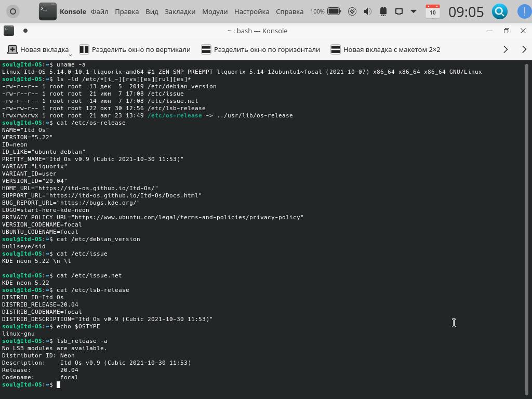
Task: Open the Правка menu
Action: [x=127, y=11]
